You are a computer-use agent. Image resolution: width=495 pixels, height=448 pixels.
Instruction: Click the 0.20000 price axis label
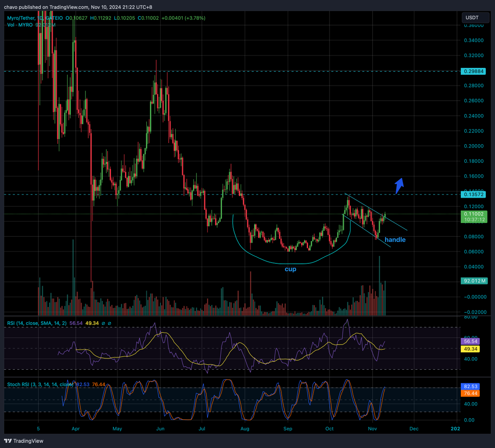point(474,146)
